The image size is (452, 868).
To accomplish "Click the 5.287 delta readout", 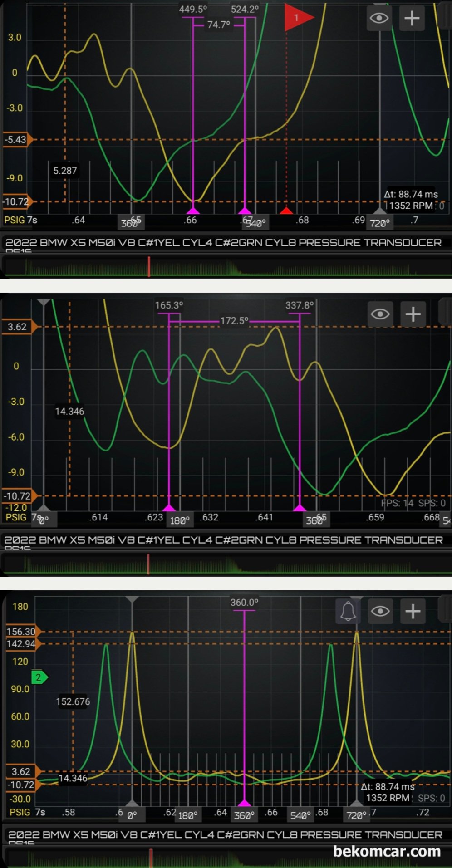I will point(65,171).
